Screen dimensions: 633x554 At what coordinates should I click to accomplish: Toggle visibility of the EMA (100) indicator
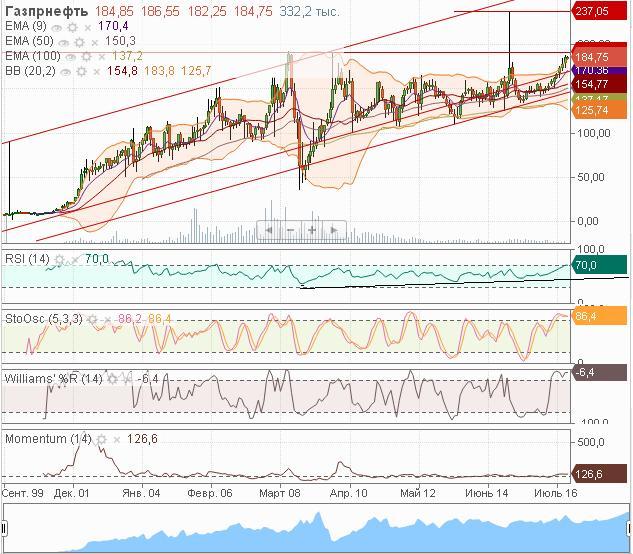71,57
